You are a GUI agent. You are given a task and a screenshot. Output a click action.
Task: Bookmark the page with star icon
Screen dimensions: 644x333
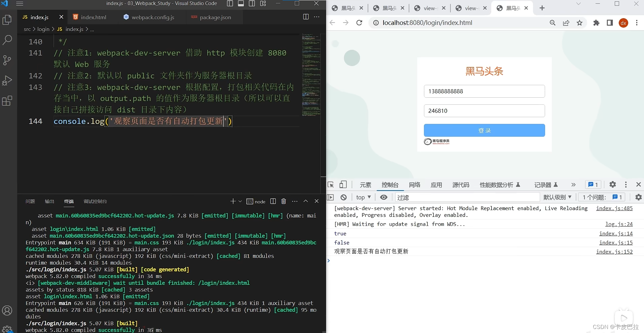(579, 23)
